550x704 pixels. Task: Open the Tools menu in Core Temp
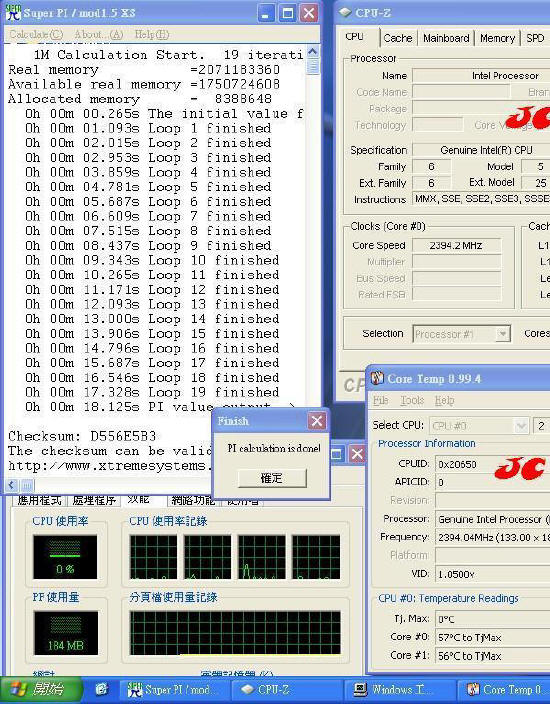point(412,400)
